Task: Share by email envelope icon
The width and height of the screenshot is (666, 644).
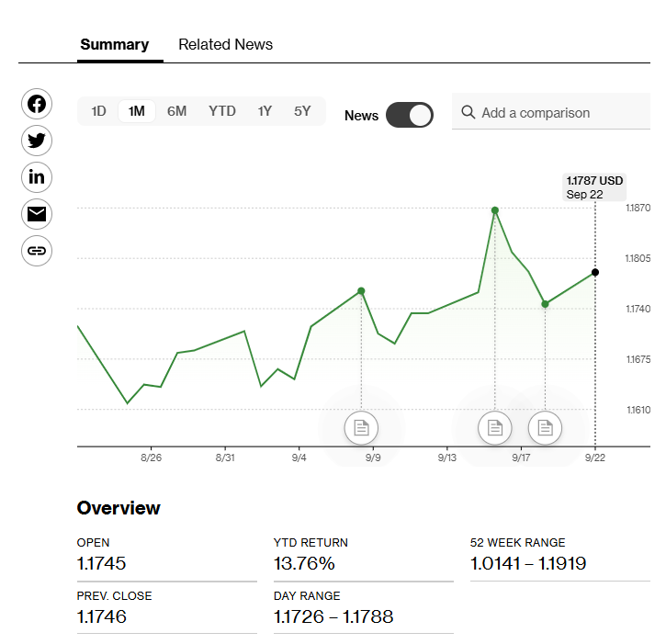Action: click(37, 214)
